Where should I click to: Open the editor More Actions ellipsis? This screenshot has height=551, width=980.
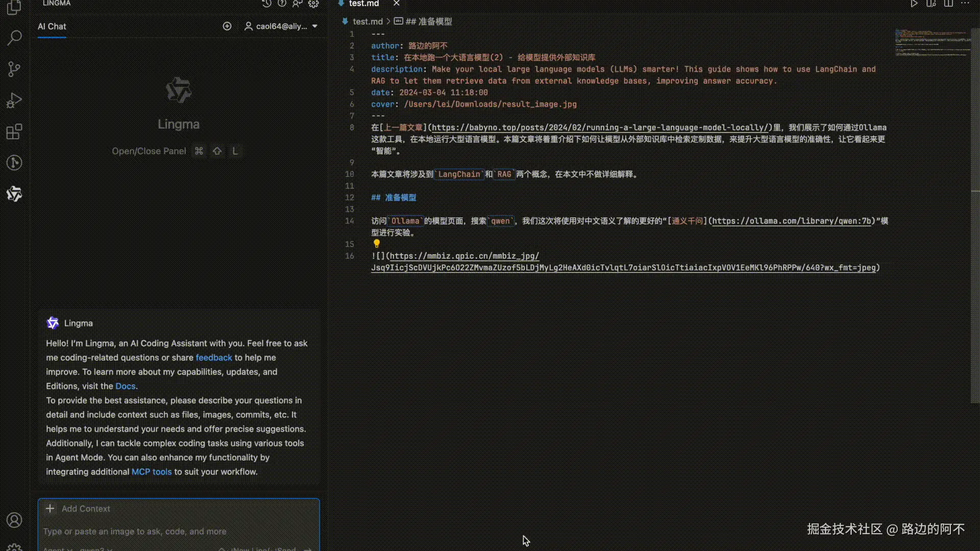point(965,4)
